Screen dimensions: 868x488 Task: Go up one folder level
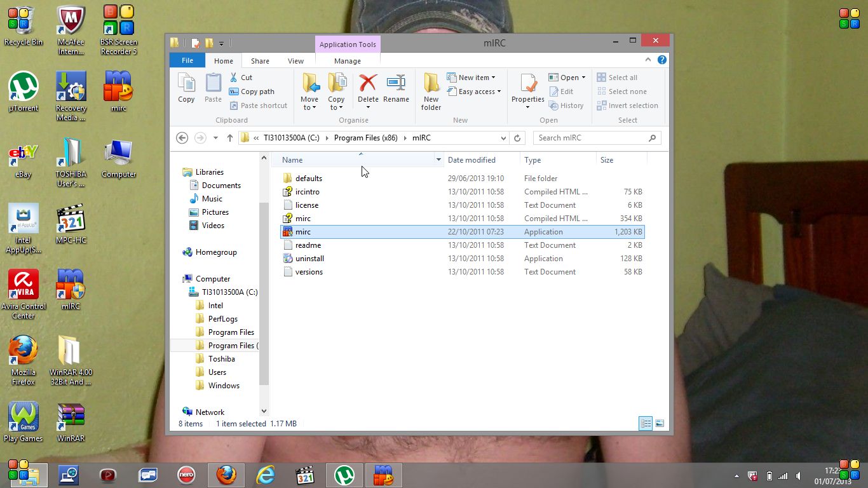tap(230, 138)
